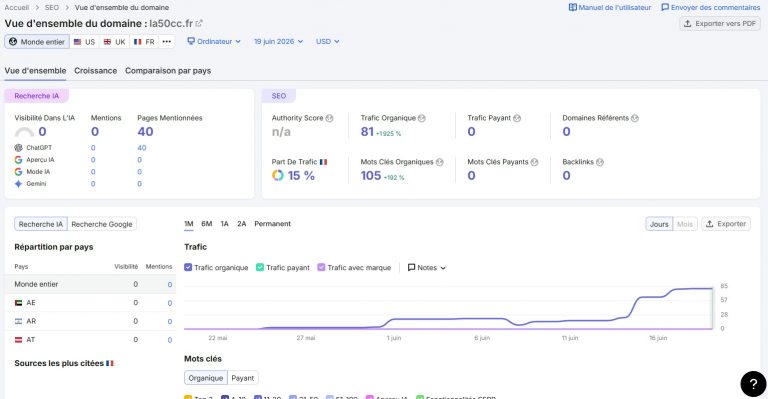The height and width of the screenshot is (399, 768).
Task: Select 1M time range
Action: (189, 224)
